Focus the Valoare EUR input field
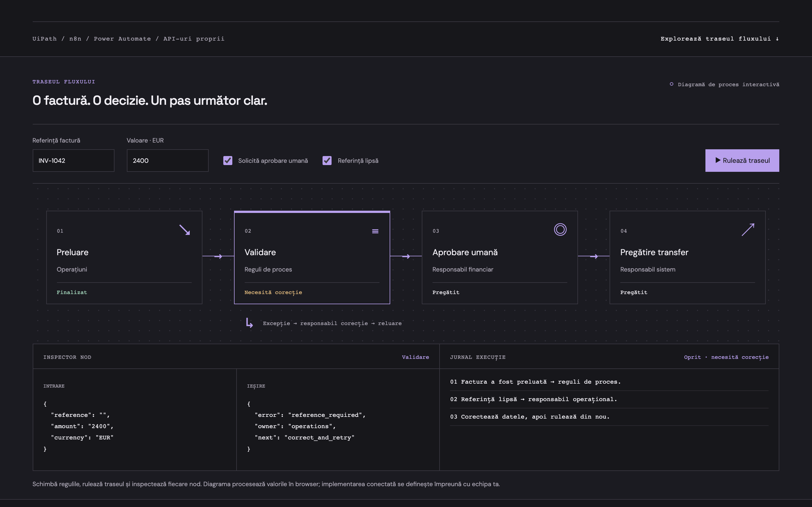The width and height of the screenshot is (812, 507). (x=168, y=161)
